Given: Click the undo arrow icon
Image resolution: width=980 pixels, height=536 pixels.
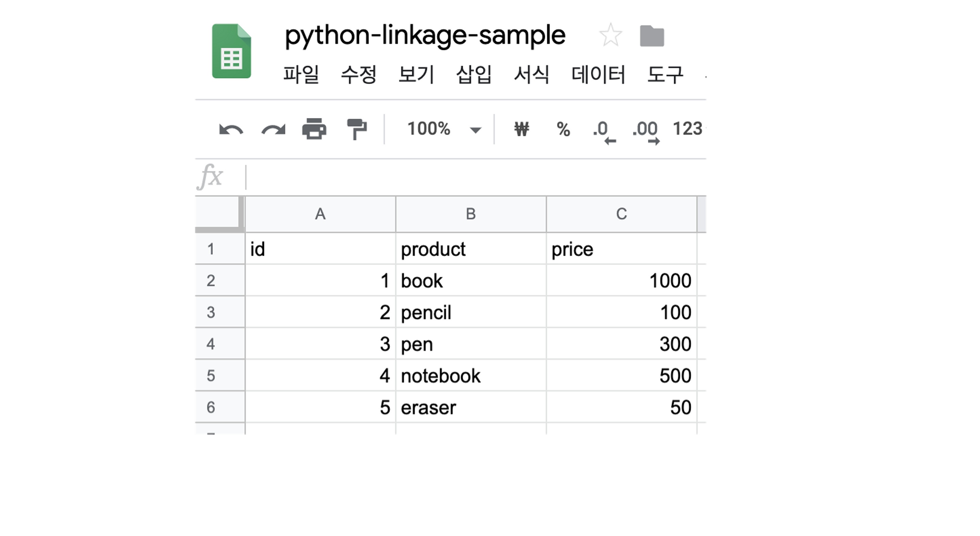Looking at the screenshot, I should (x=231, y=130).
